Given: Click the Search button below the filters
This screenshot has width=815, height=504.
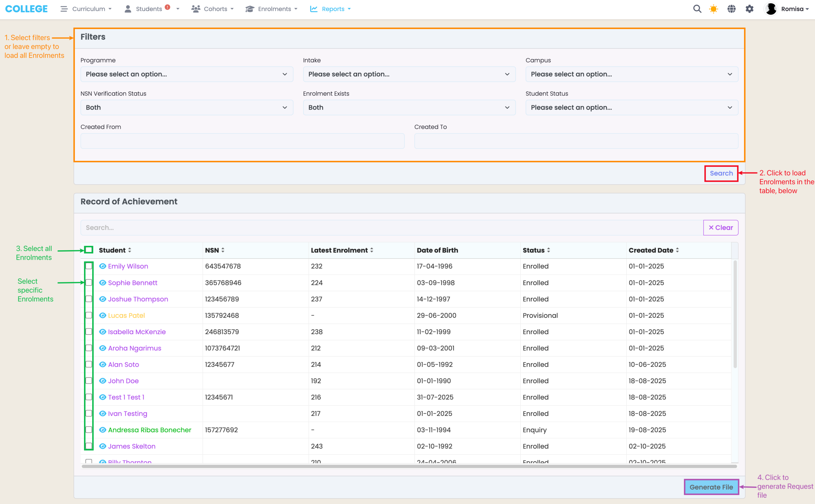Looking at the screenshot, I should pyautogui.click(x=721, y=173).
